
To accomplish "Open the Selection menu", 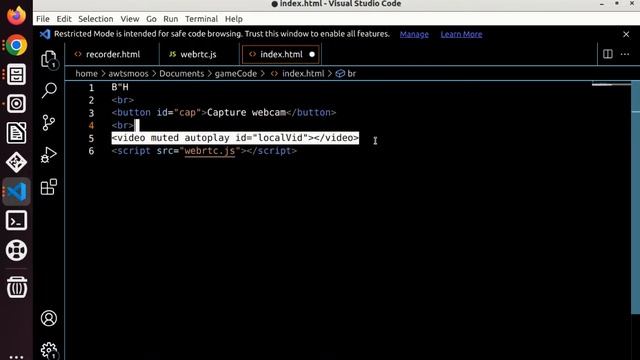I will (x=96, y=19).
